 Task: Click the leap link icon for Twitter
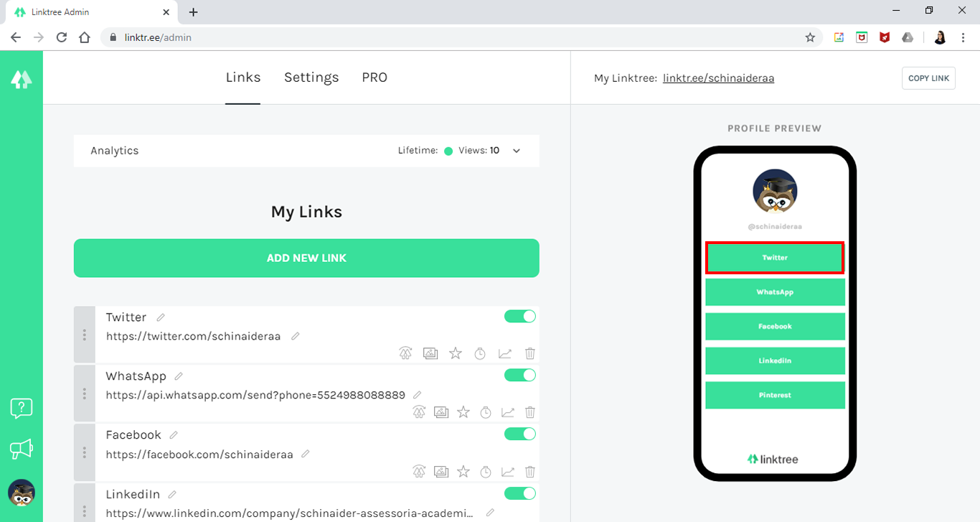(x=406, y=353)
